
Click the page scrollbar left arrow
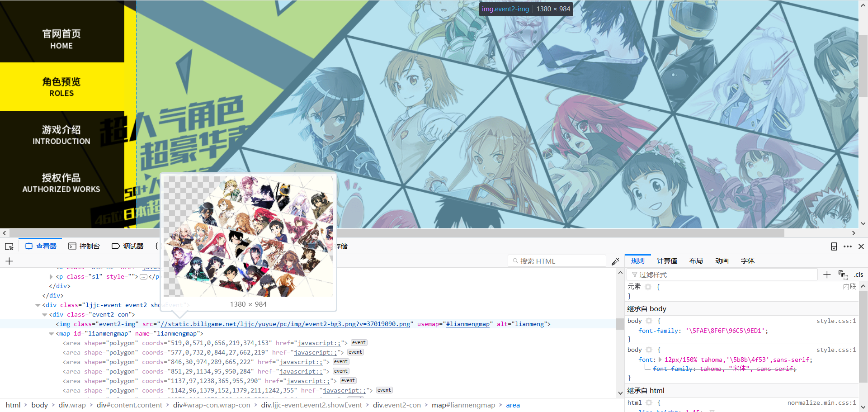(x=5, y=233)
